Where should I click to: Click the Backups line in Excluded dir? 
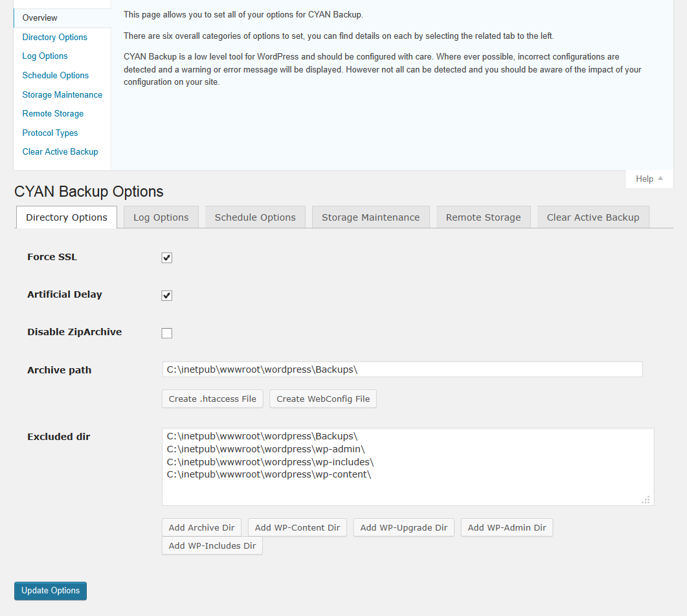pos(262,437)
